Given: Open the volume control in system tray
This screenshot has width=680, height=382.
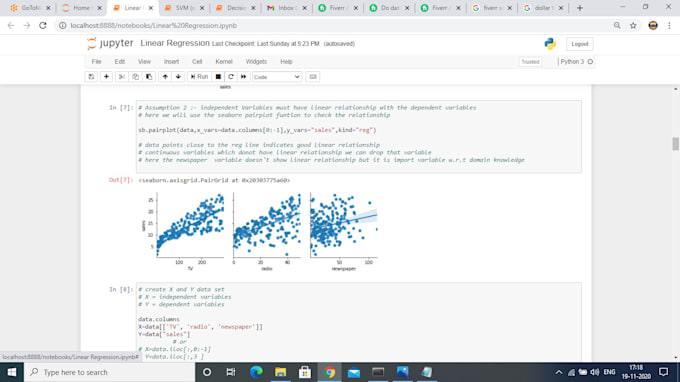Looking at the screenshot, I should coord(595,372).
